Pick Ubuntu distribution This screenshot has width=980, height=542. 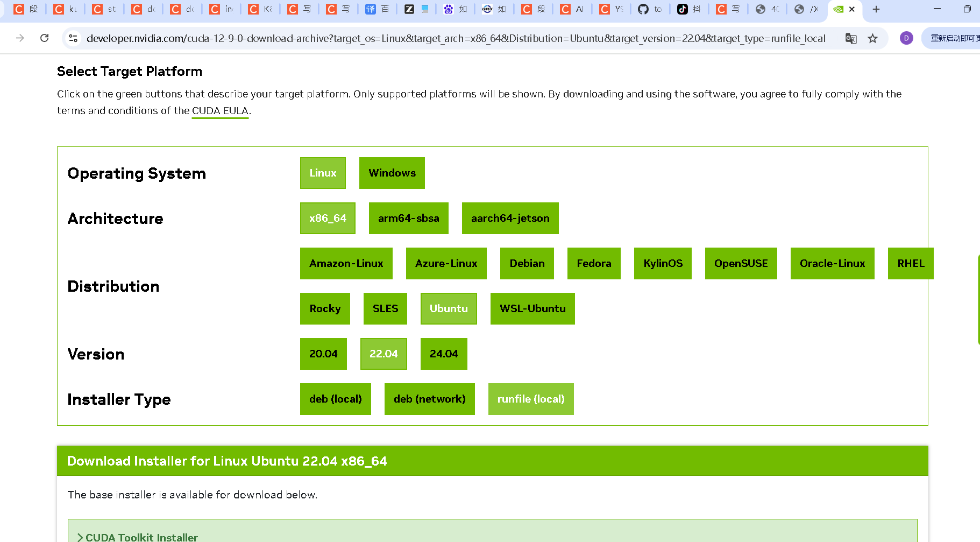point(449,308)
